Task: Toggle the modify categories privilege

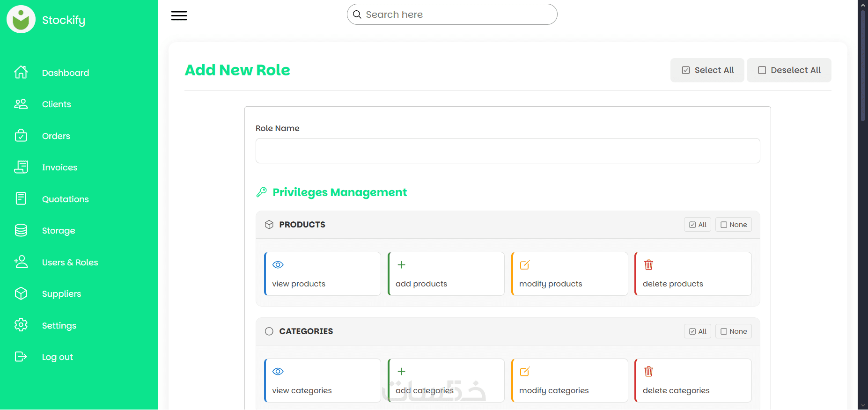Action: (x=569, y=381)
